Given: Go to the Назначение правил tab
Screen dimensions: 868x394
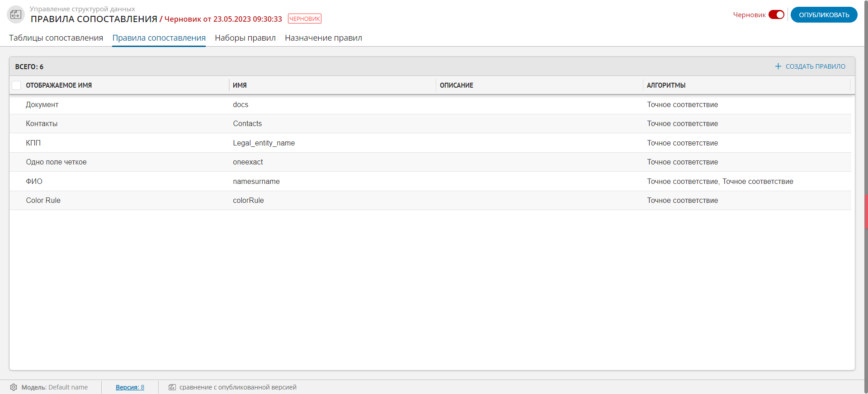Looking at the screenshot, I should (x=323, y=38).
